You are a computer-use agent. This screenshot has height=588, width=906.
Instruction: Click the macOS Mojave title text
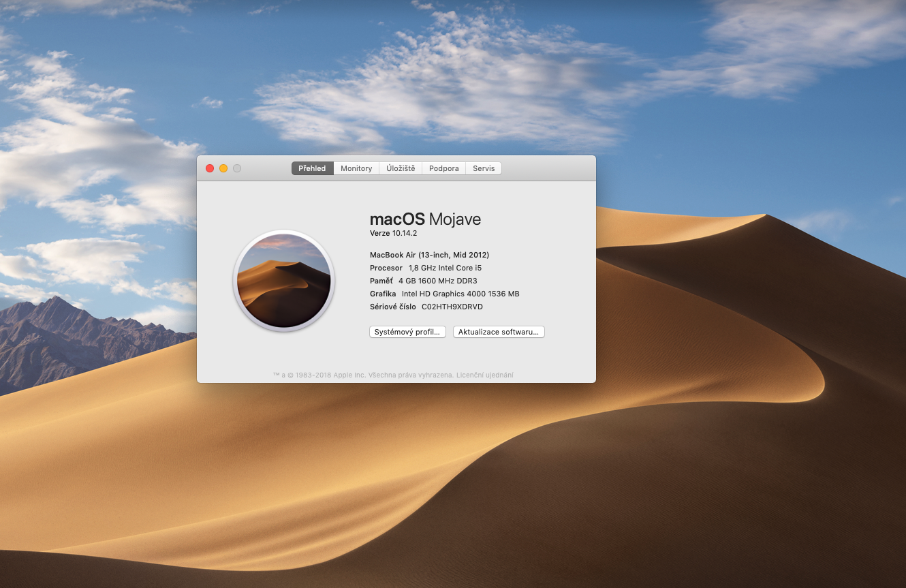pyautogui.click(x=425, y=219)
